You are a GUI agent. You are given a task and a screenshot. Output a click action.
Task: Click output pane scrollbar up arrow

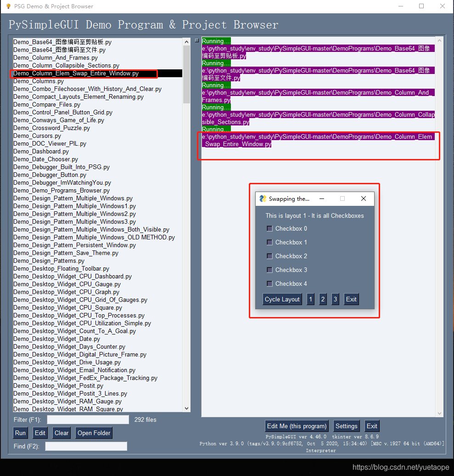click(439, 40)
